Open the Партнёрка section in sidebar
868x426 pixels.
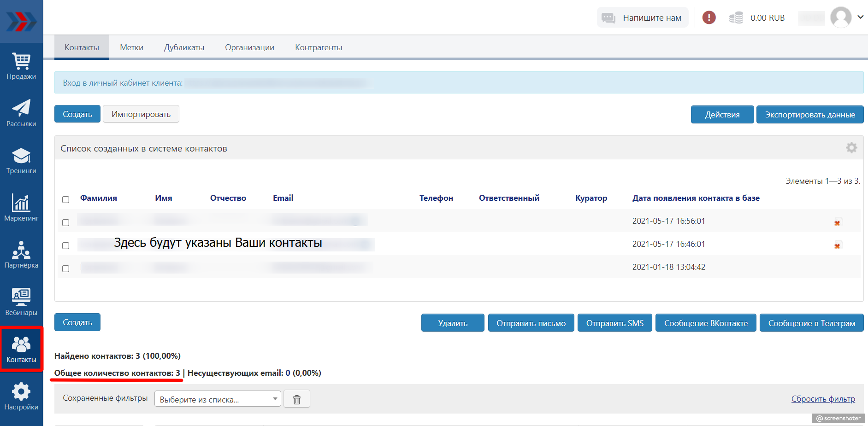coord(21,255)
